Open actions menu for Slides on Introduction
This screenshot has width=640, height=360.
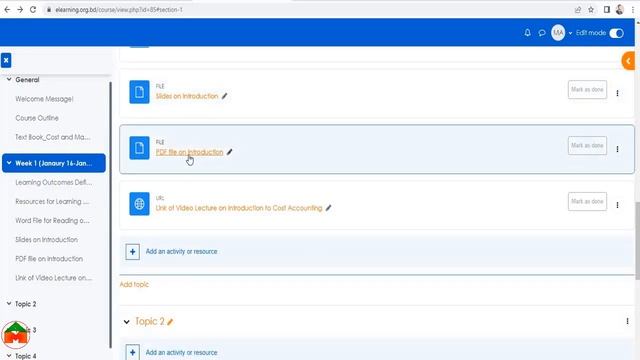[x=617, y=93]
